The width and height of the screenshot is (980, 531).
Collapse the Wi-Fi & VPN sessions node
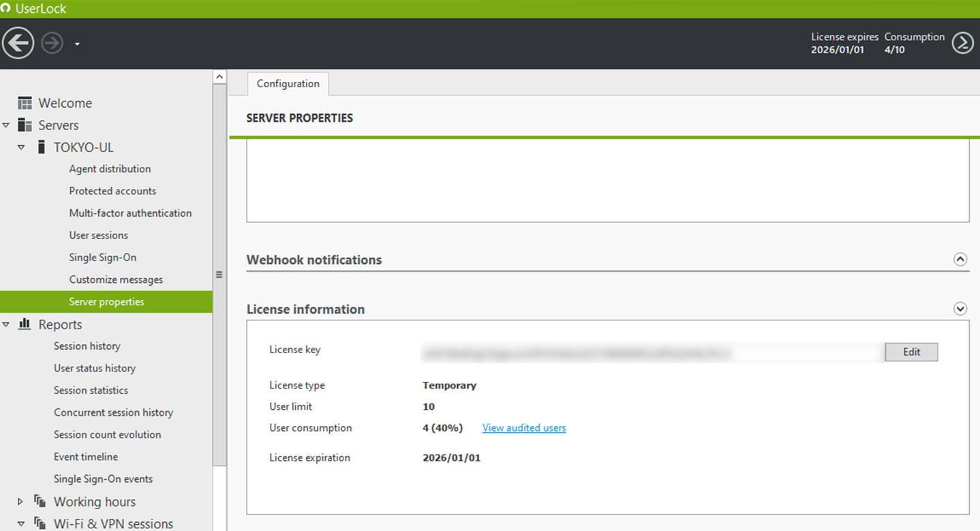click(22, 524)
